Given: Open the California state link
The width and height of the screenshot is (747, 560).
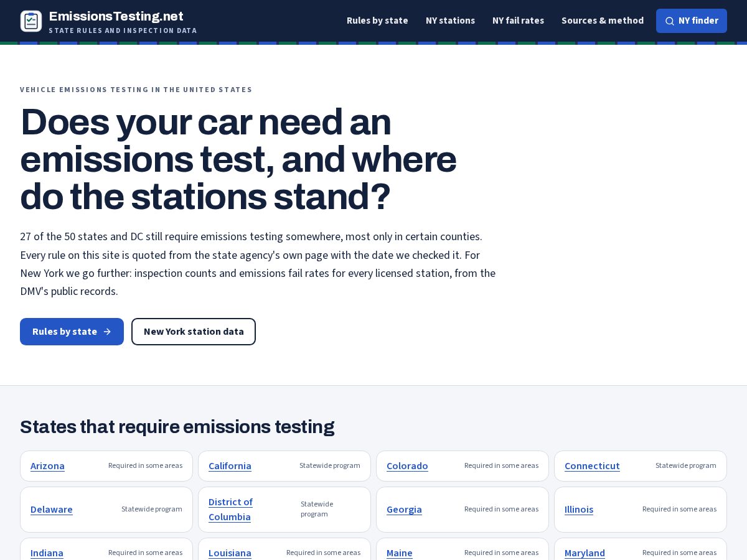Looking at the screenshot, I should pos(230,466).
